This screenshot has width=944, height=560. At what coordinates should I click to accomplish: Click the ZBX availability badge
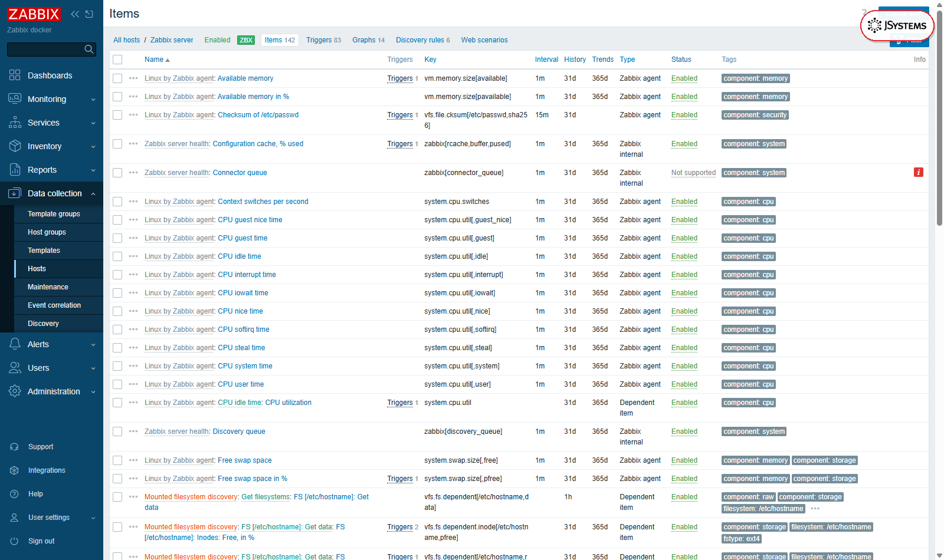pyautogui.click(x=246, y=40)
